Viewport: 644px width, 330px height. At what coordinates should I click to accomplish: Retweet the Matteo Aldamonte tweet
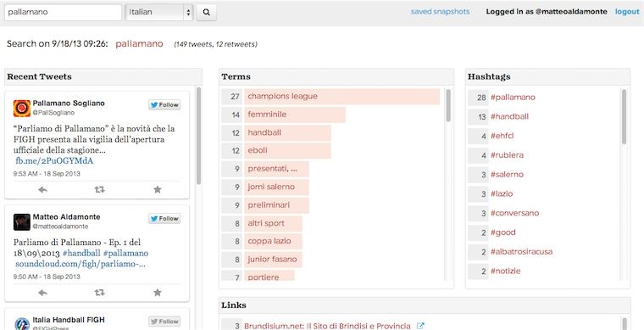click(x=100, y=293)
